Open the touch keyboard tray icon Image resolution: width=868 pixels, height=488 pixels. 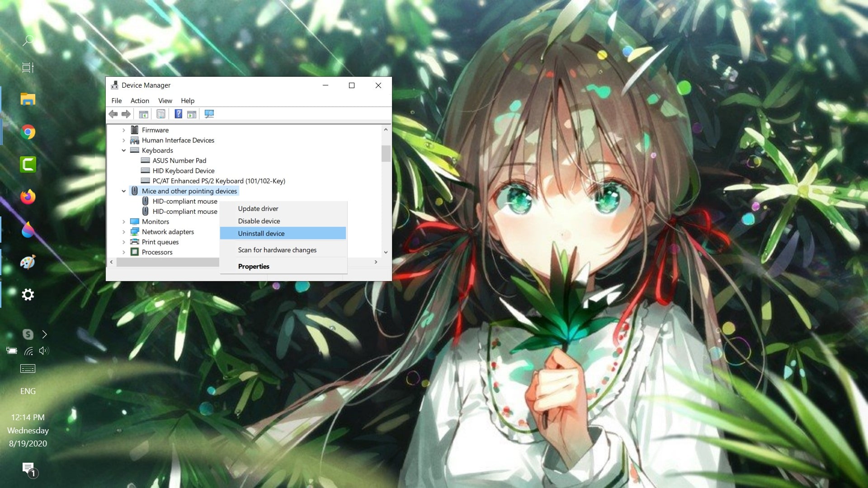point(28,369)
